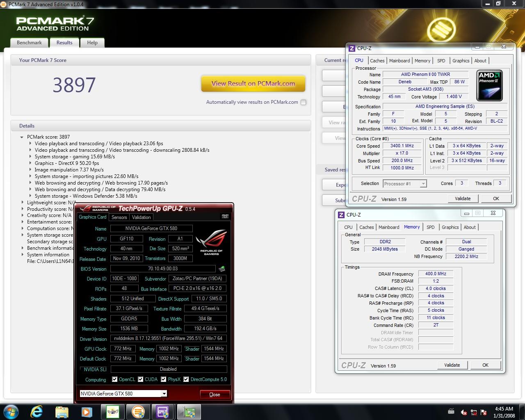Click the PCMark 7 window title icon
This screenshot has height=420, width=525.
point(4,4)
